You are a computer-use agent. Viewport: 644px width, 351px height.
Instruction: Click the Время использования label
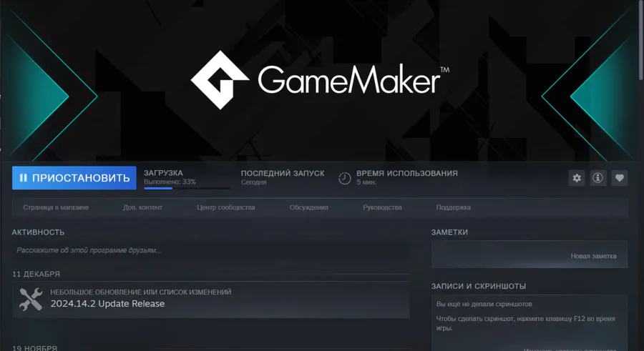coord(407,173)
